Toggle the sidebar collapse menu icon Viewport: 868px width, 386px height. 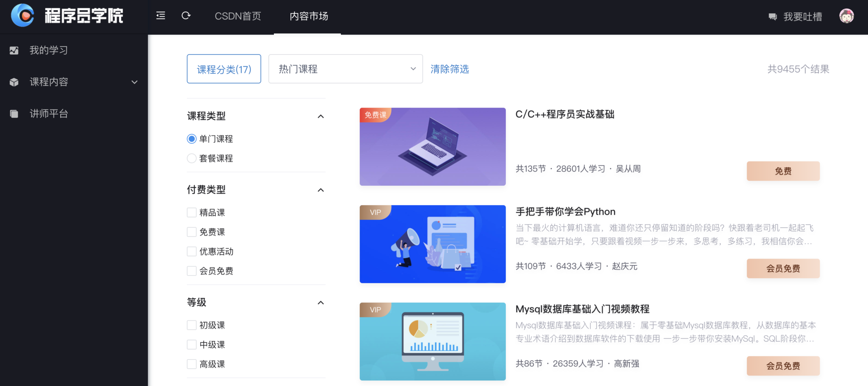[160, 16]
